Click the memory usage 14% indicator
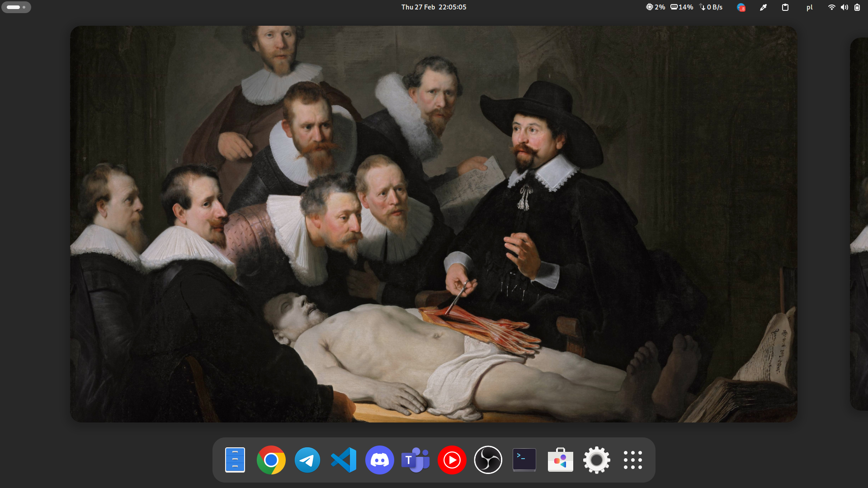This screenshot has height=488, width=868. (x=682, y=7)
